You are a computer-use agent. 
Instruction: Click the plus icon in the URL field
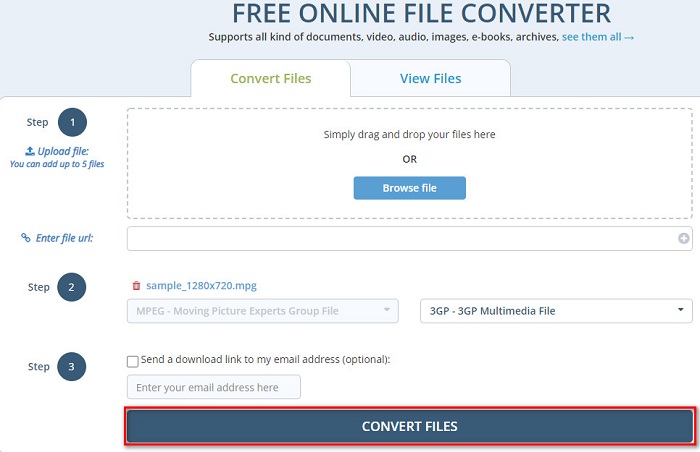[x=683, y=239]
